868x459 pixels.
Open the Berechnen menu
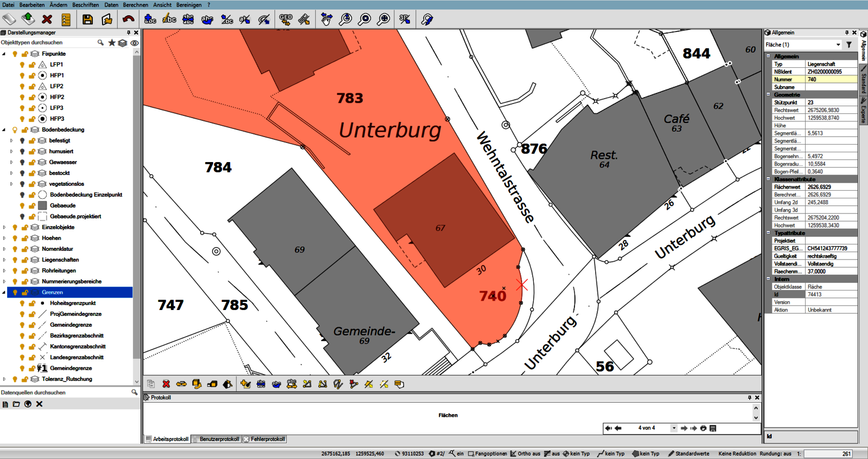pyautogui.click(x=135, y=5)
